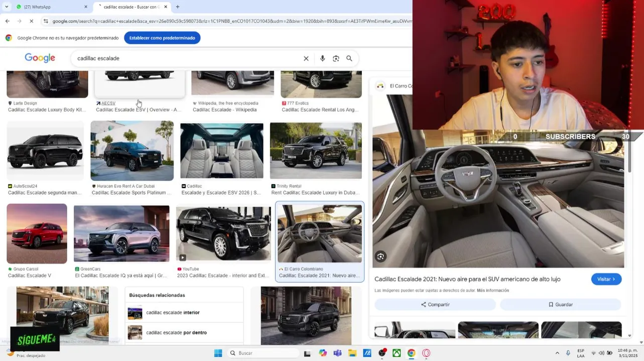Switch to Chrome in the taskbar
This screenshot has height=361, width=644.
[411, 353]
